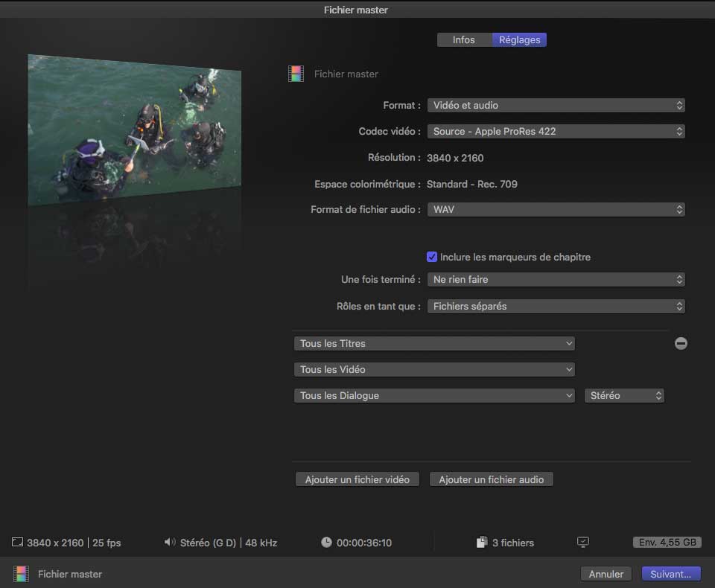This screenshot has height=588, width=715.
Task: Click the bottom-left Fichier master icon
Action: [x=21, y=574]
